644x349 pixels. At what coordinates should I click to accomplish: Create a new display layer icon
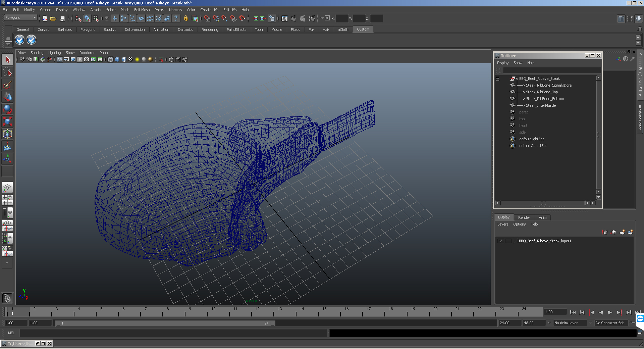pyautogui.click(x=622, y=232)
